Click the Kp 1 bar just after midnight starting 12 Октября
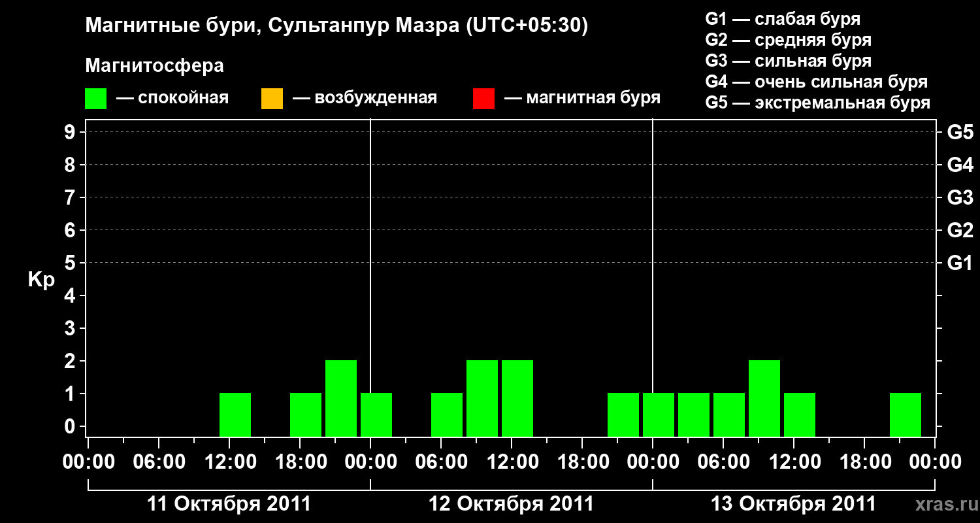 376,414
